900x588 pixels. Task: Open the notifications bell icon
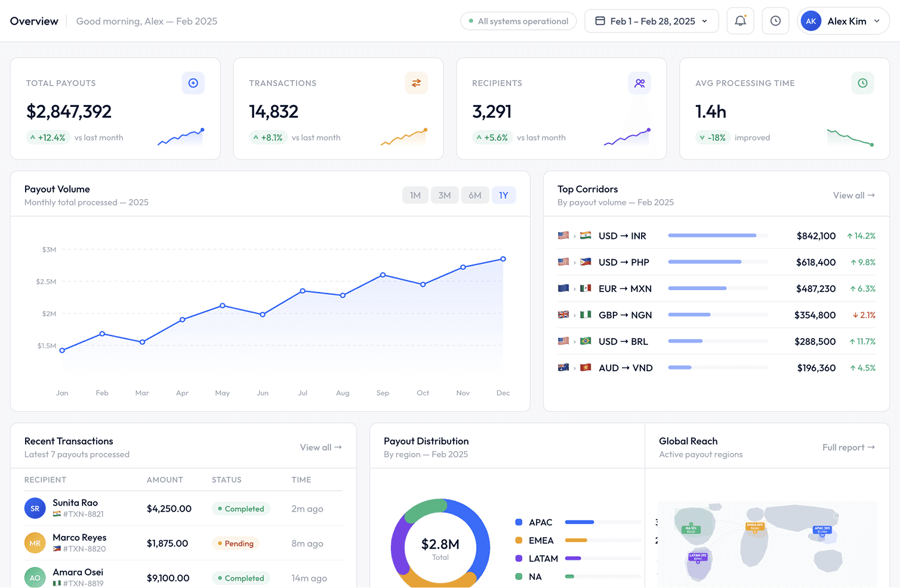740,20
